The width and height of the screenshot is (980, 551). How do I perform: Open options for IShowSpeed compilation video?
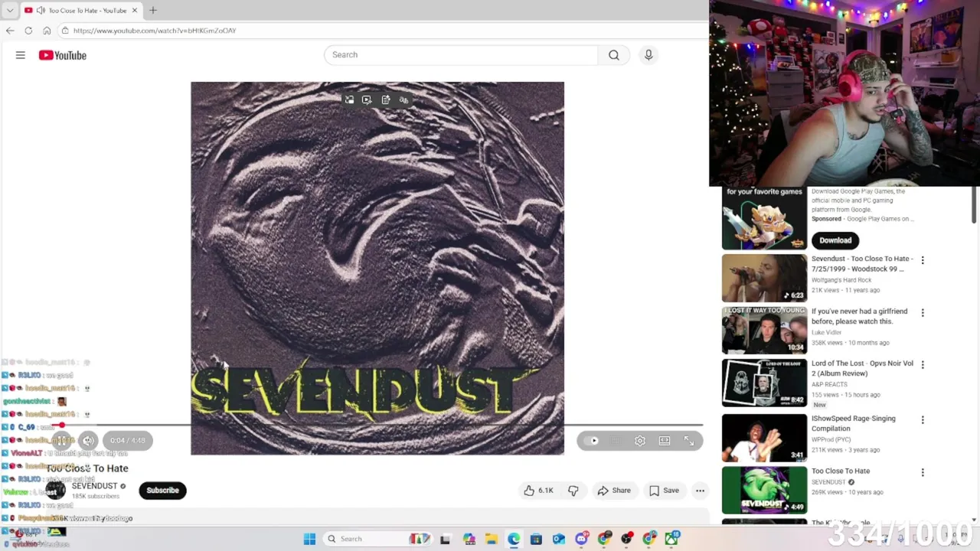point(923,420)
